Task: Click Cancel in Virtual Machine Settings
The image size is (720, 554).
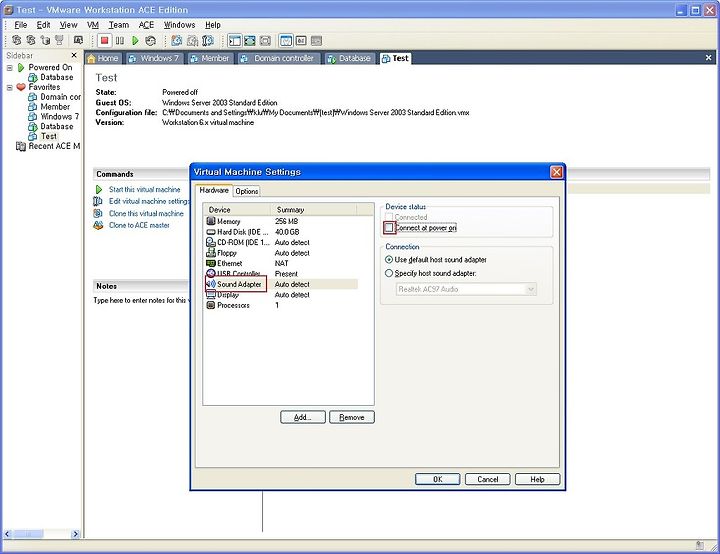Action: (x=488, y=479)
